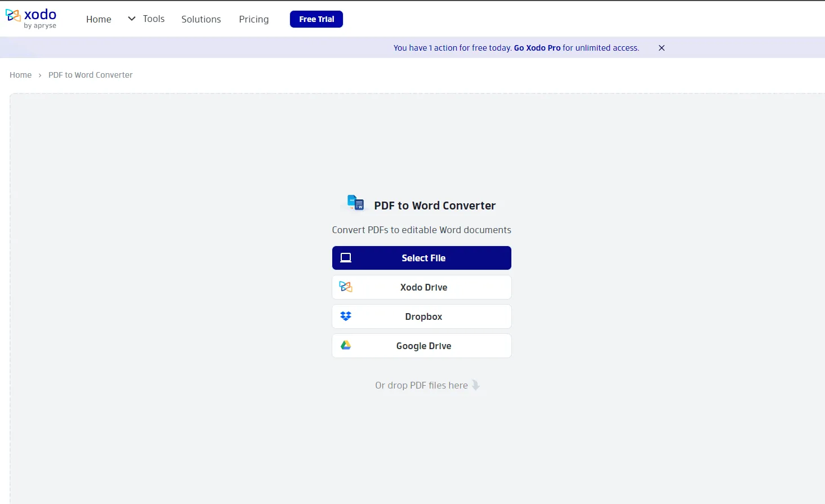Click the Select File button

click(421, 257)
